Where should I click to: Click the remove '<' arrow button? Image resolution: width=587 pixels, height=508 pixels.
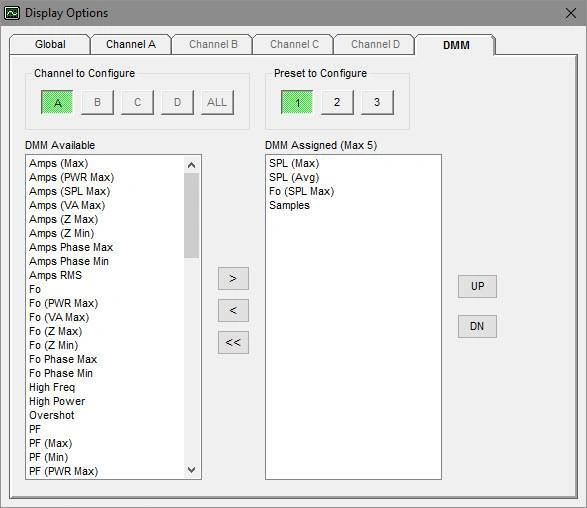pyautogui.click(x=233, y=310)
